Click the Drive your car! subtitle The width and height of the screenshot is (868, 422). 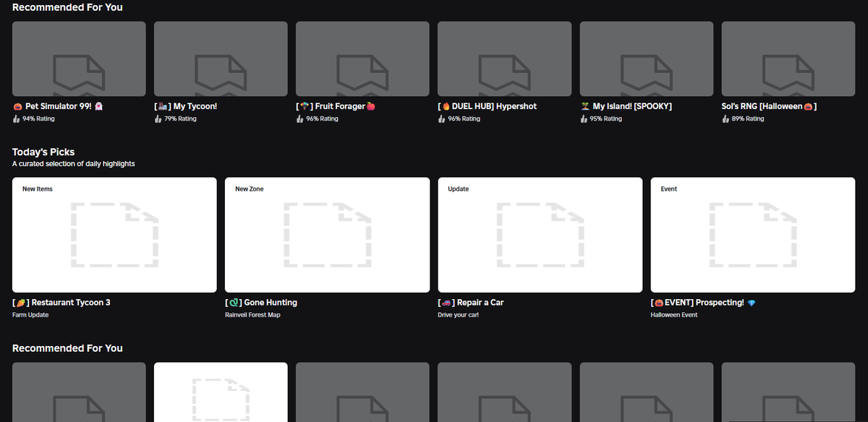point(459,315)
